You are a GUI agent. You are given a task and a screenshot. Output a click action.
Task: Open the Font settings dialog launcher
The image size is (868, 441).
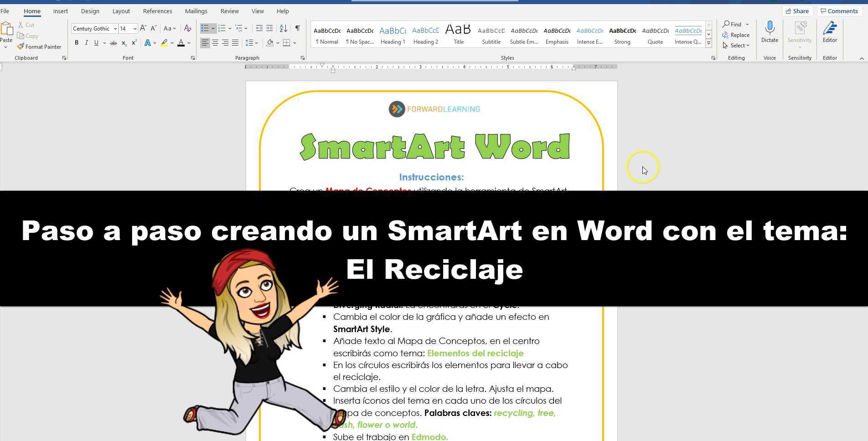(x=192, y=57)
